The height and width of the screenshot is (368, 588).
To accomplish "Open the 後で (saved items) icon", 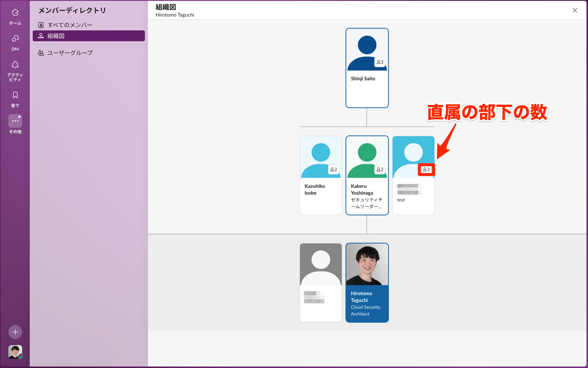I will click(x=15, y=95).
